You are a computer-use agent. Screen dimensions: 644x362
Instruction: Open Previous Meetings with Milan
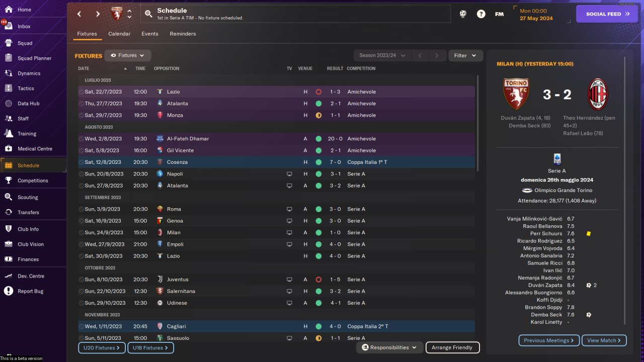pyautogui.click(x=549, y=340)
